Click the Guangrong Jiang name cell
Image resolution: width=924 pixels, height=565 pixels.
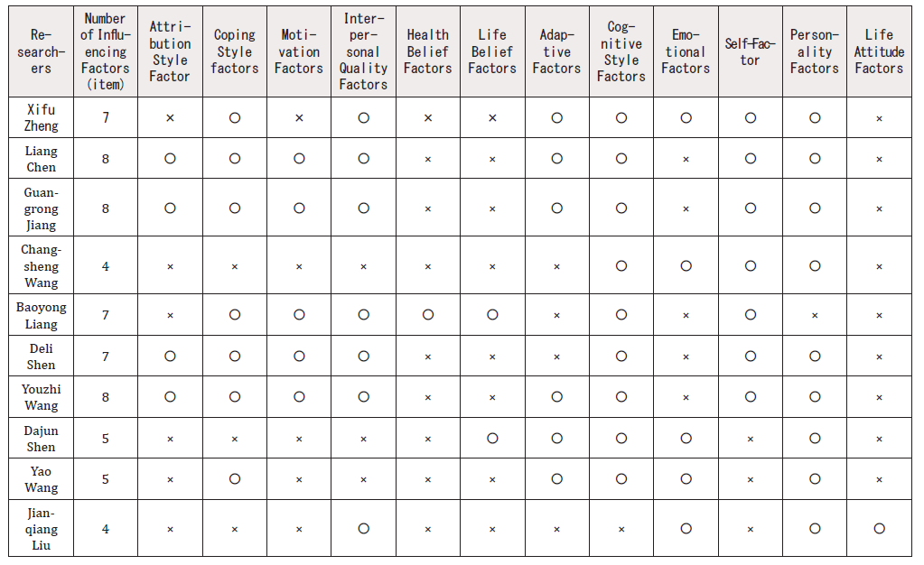point(41,208)
